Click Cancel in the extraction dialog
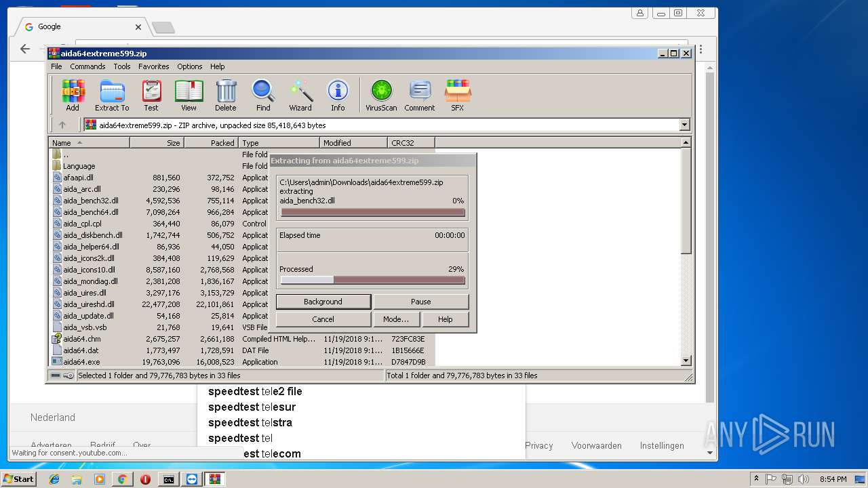This screenshot has width=868, height=488. click(323, 319)
